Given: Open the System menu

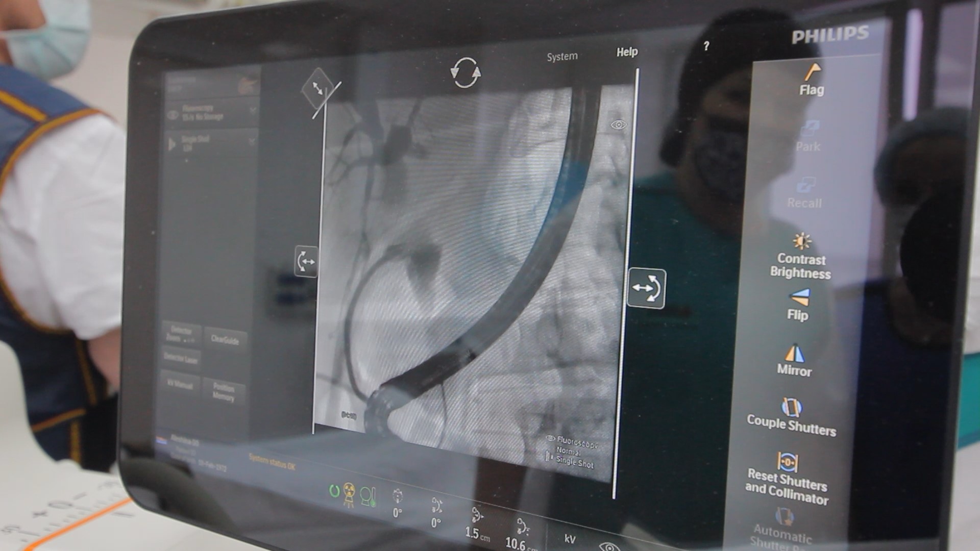Looking at the screenshot, I should pyautogui.click(x=562, y=57).
